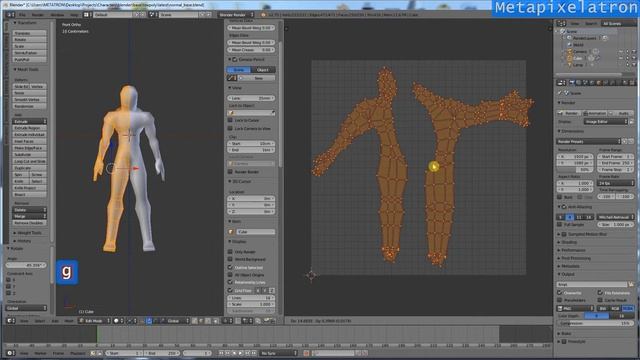This screenshot has height=360, width=640.
Task: Expand the Weight Tools panel
Action: pyautogui.click(x=28, y=233)
